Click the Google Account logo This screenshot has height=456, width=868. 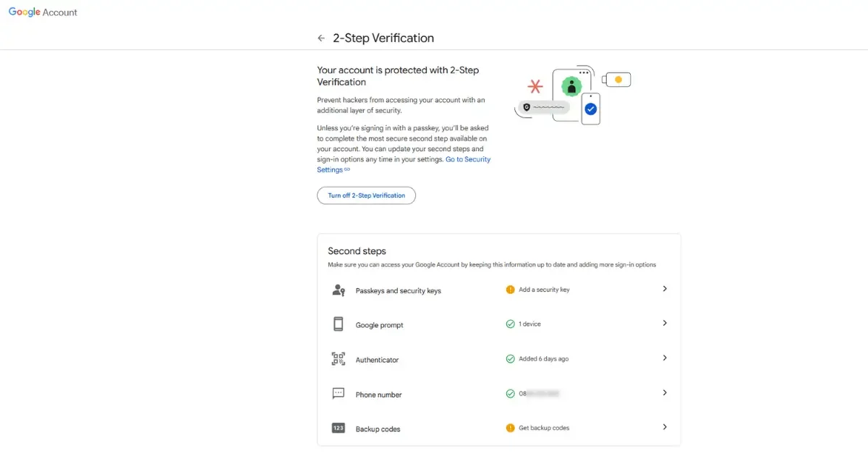point(43,12)
